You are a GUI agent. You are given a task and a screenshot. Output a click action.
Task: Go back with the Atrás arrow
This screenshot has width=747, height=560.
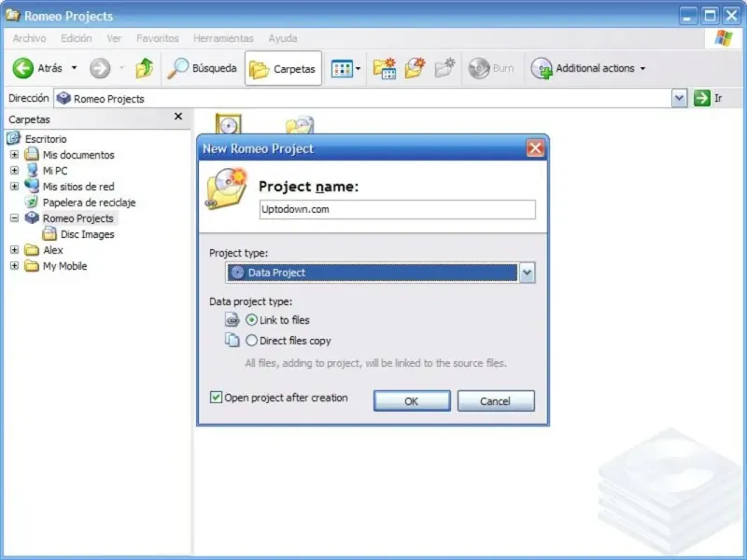click(22, 68)
